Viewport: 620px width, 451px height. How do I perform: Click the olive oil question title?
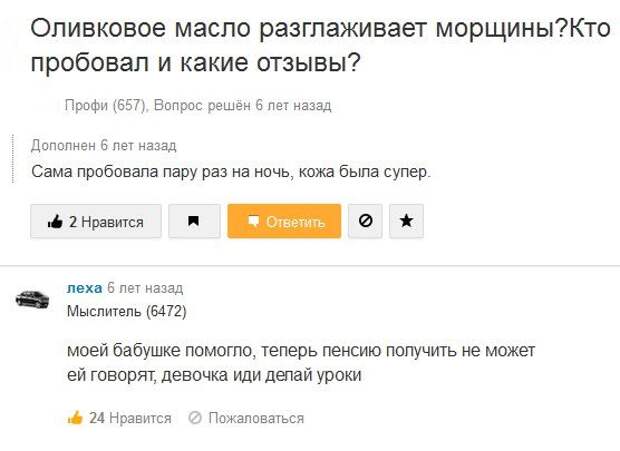click(319, 29)
